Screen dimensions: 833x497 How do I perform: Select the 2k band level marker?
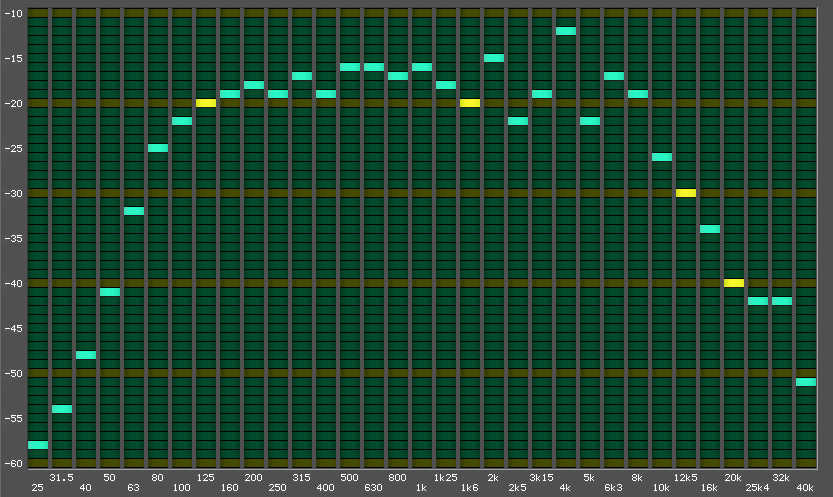point(494,58)
